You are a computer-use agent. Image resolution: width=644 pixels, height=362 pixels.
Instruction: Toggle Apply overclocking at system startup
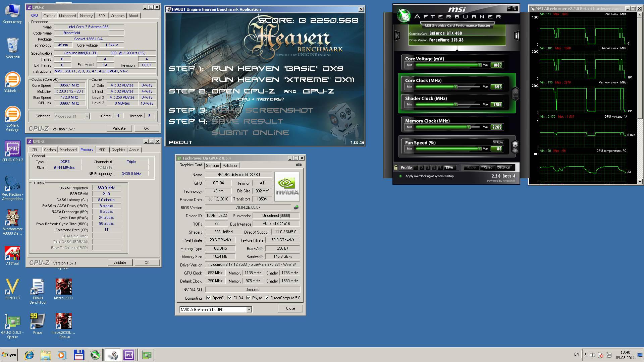(x=400, y=176)
